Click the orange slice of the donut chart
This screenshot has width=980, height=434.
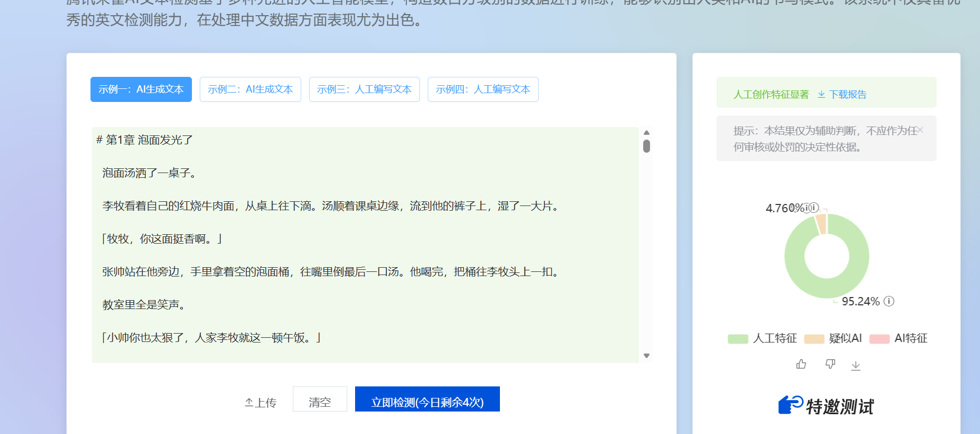click(822, 224)
